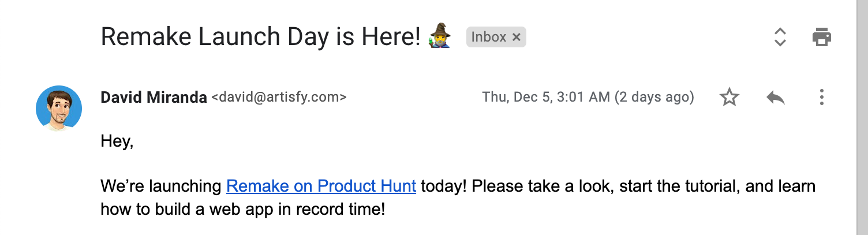Reply using the arrow icon

(775, 98)
